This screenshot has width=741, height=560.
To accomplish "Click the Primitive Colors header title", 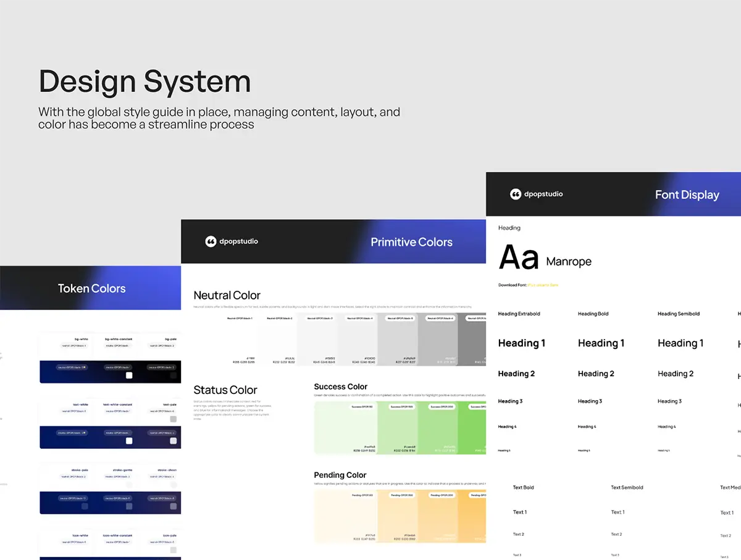I will (411, 242).
